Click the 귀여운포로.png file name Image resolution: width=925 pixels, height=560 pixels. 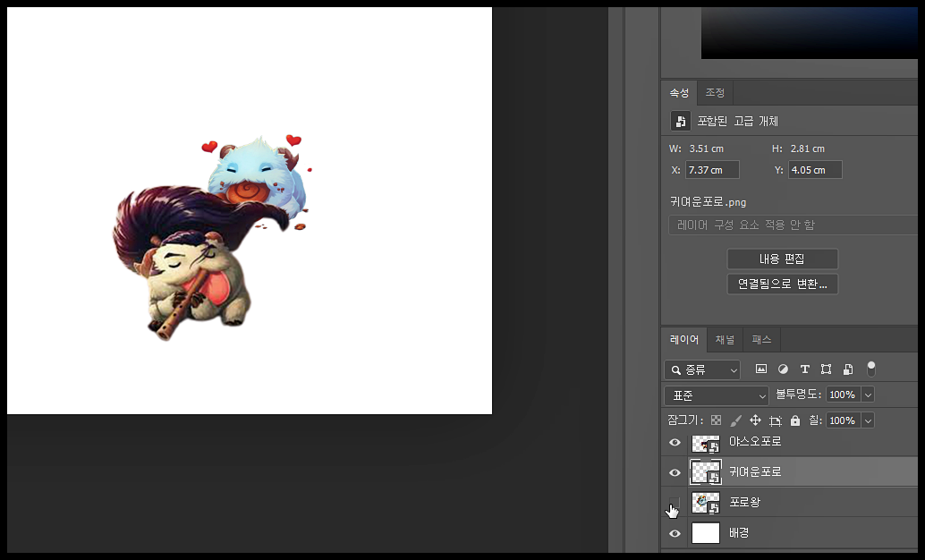[x=708, y=202]
